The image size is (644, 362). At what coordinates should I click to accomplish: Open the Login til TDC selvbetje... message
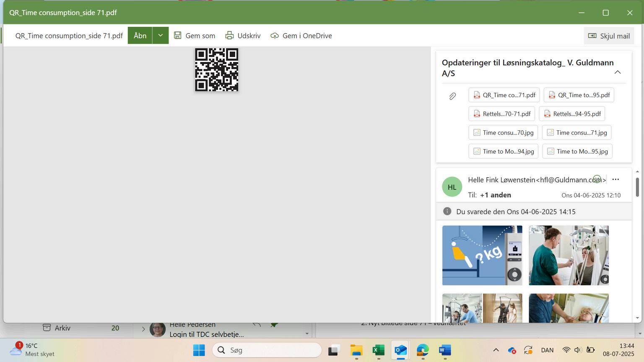point(207,334)
